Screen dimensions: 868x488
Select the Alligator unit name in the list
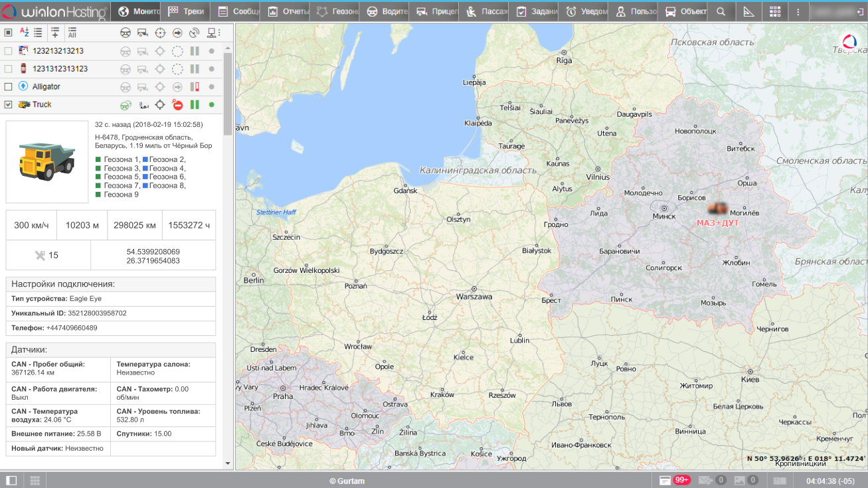46,87
